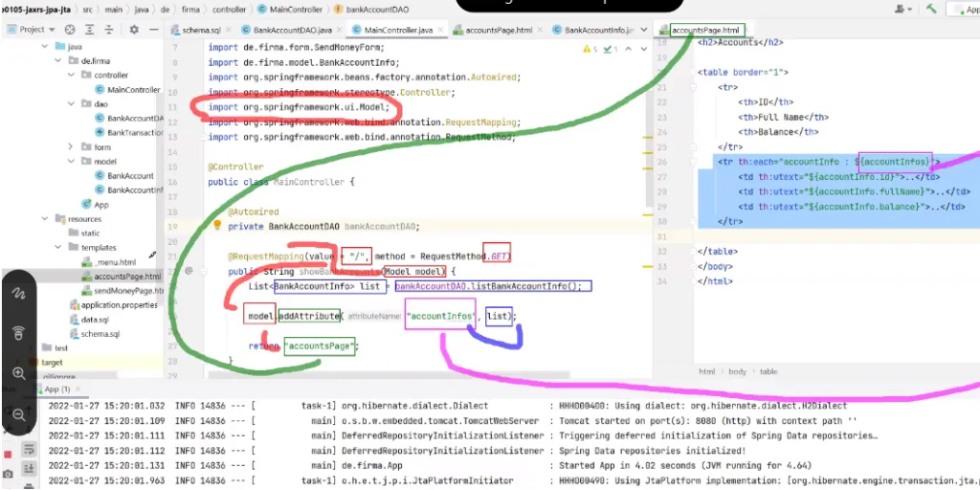The image size is (980, 490).
Task: Click the lightbulb intention icon on line 19
Action: point(217,225)
